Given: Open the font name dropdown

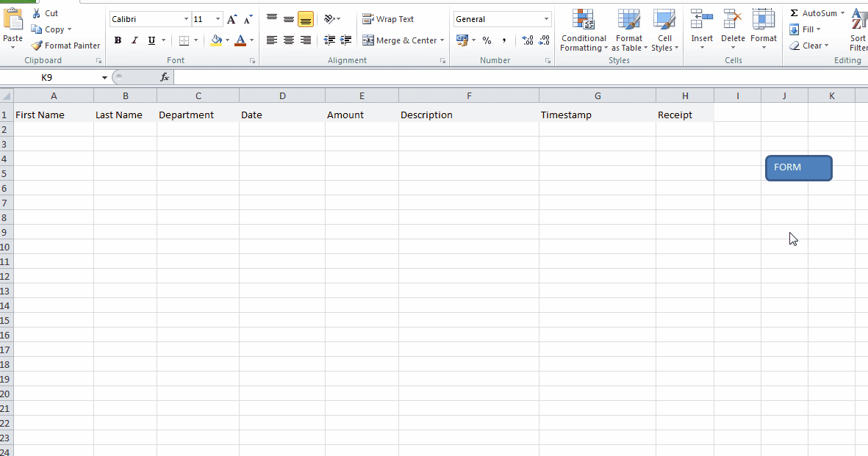Looking at the screenshot, I should (185, 18).
